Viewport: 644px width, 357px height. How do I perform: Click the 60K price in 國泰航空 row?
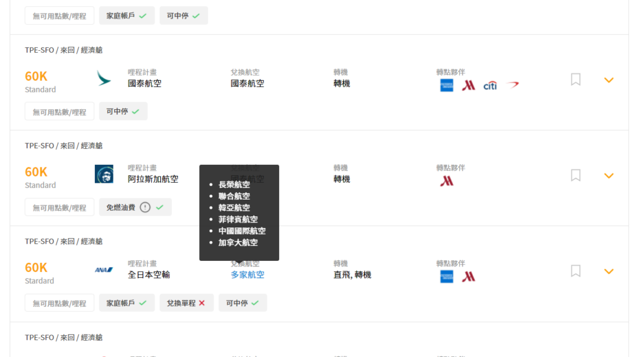click(36, 76)
